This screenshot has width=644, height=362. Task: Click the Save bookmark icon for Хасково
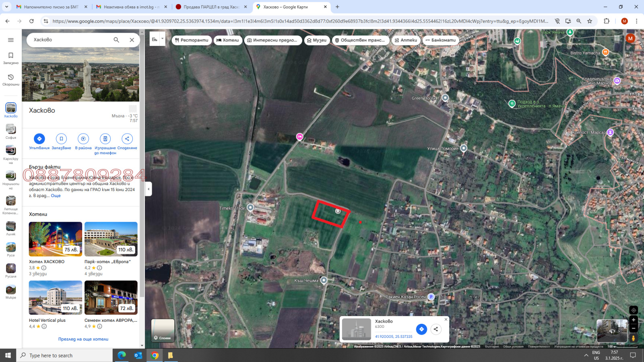[61, 139]
